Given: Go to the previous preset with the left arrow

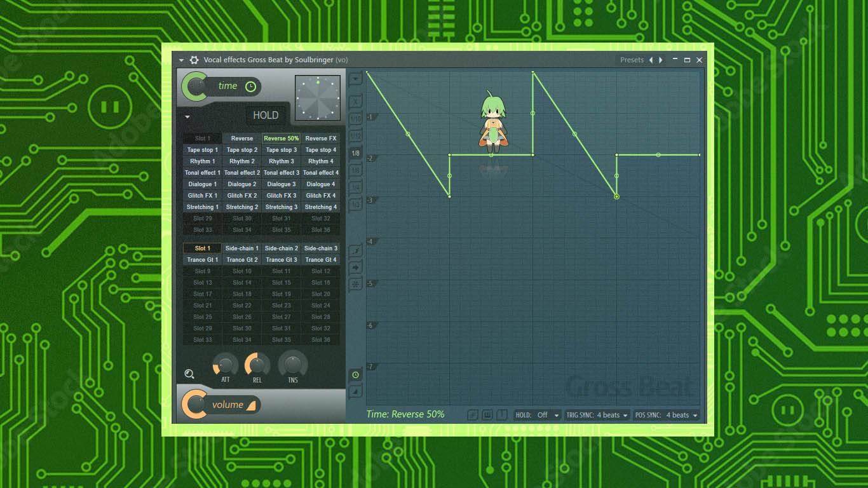Looking at the screenshot, I should tap(651, 60).
